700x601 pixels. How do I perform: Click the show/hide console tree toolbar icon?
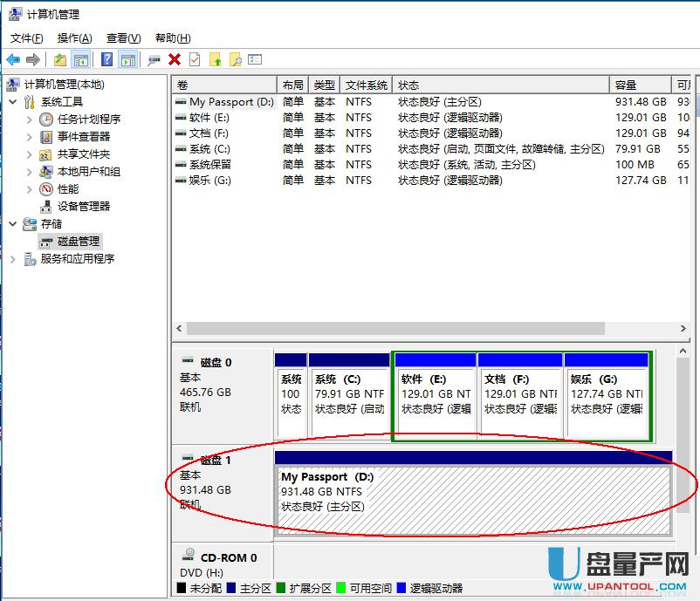(x=81, y=59)
